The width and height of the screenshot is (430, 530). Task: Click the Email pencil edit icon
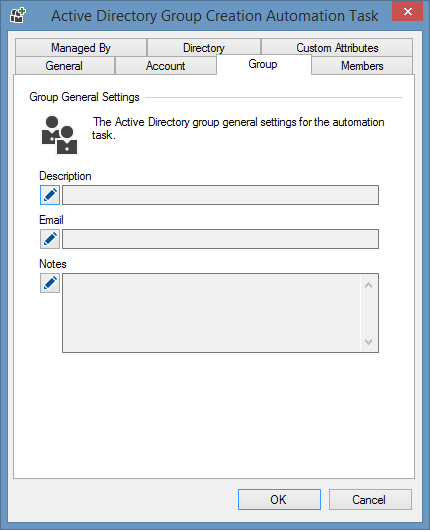click(50, 239)
